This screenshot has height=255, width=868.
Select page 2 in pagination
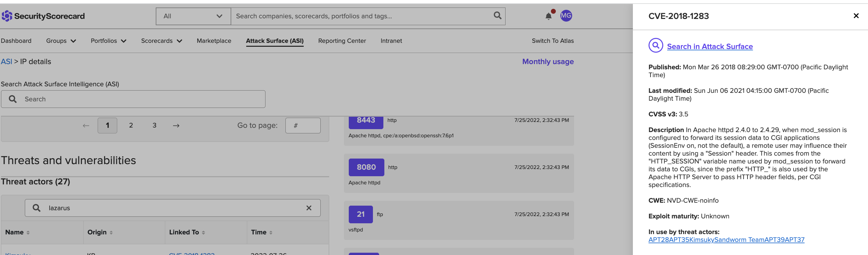131,126
